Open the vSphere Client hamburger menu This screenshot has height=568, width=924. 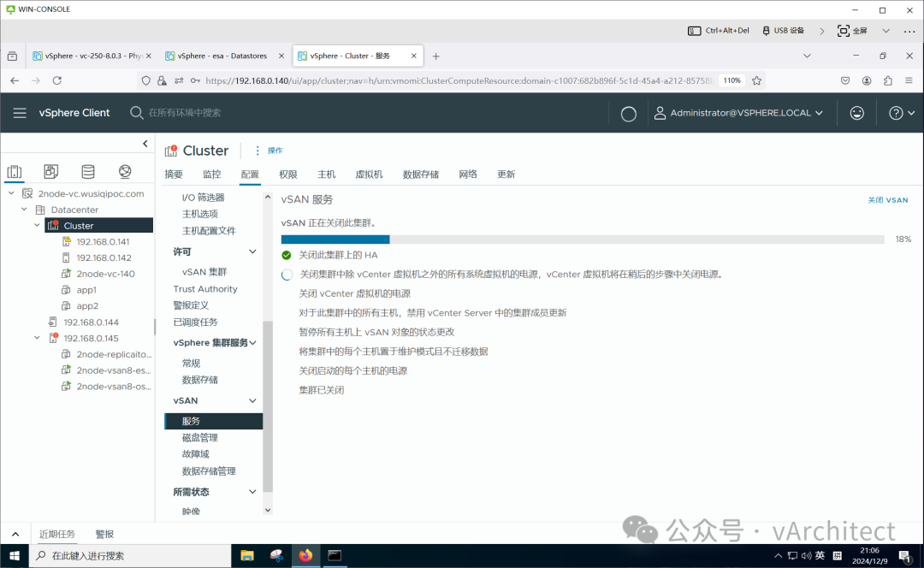pyautogui.click(x=20, y=113)
